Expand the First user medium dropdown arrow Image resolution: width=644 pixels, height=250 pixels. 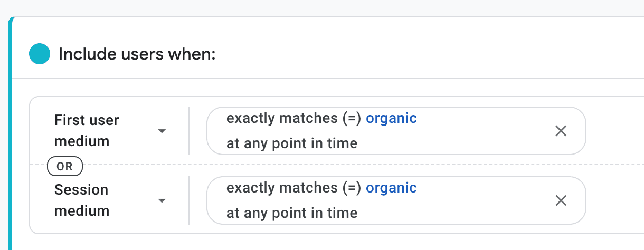pos(162,131)
